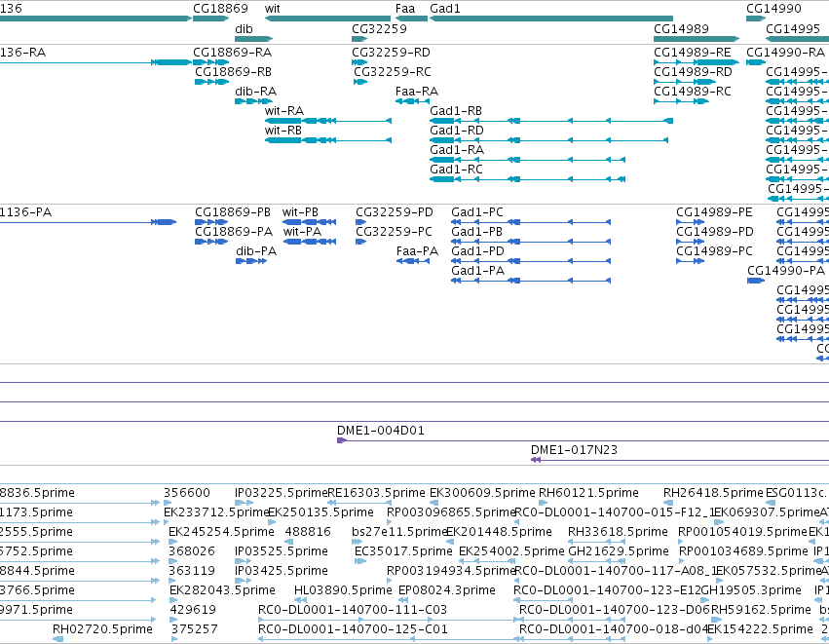Select protein CG18869-PB

tap(211, 222)
